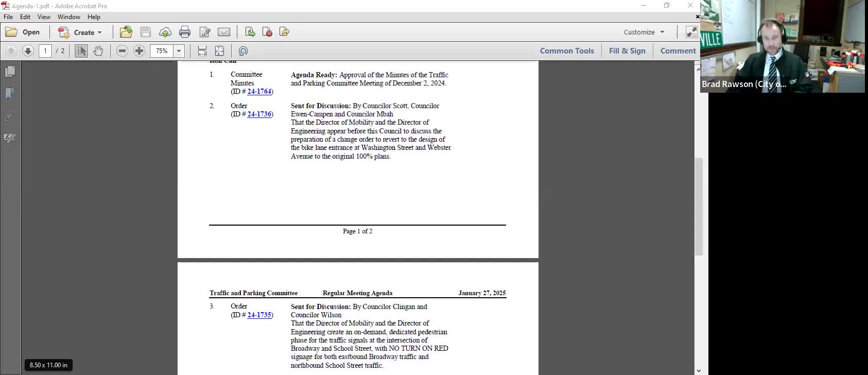Click the 'Page 1 of 2' footer text
The image size is (868, 375).
357,231
